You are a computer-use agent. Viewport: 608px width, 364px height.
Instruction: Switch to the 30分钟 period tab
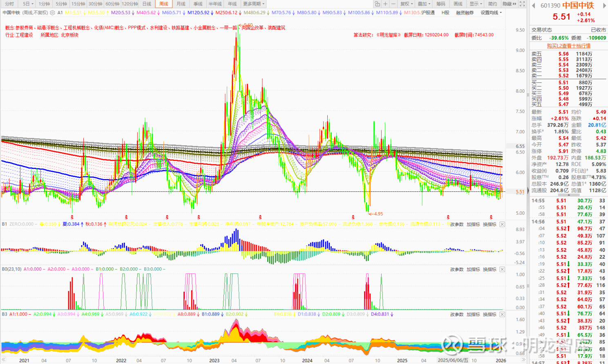click(95, 4)
